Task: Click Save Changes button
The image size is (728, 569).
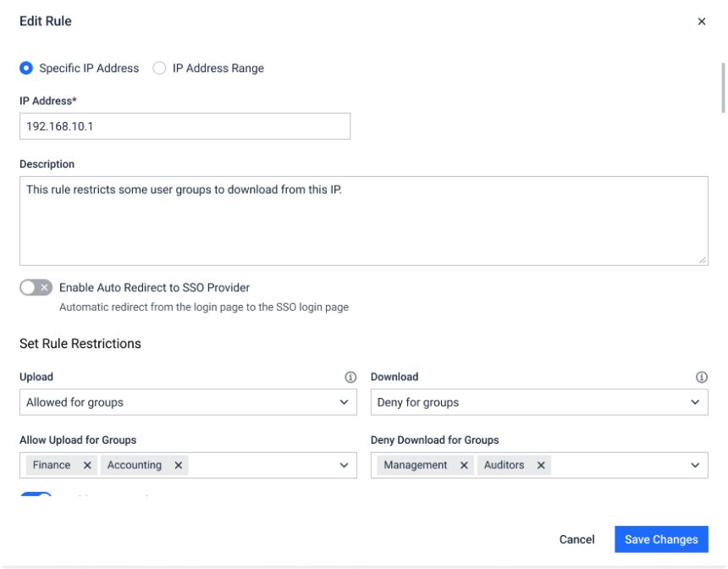Action: (661, 539)
